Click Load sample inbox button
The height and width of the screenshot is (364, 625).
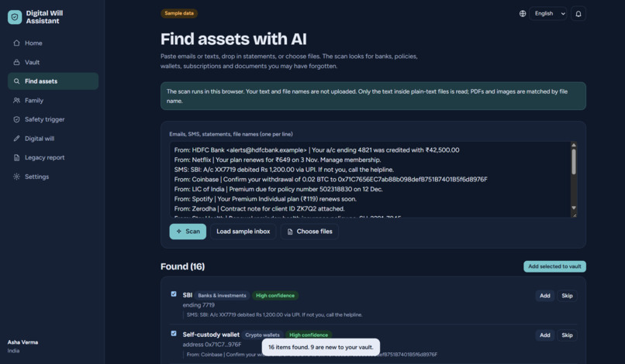click(243, 232)
